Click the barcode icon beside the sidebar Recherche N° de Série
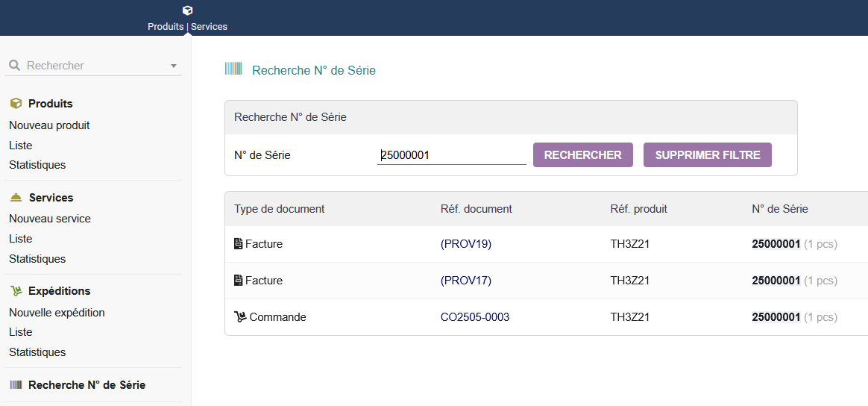 coord(16,385)
